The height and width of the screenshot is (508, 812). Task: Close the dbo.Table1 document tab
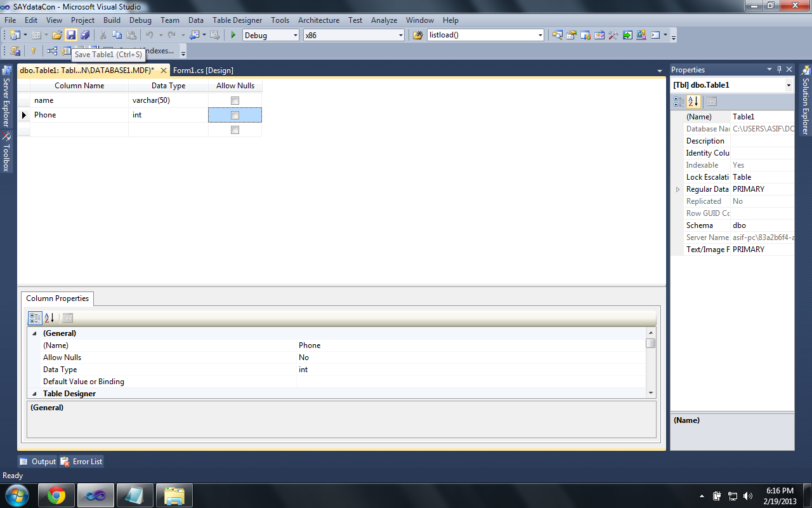164,70
